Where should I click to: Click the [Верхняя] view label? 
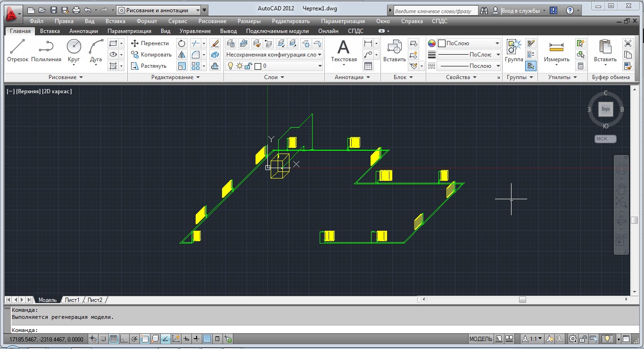[x=29, y=91]
